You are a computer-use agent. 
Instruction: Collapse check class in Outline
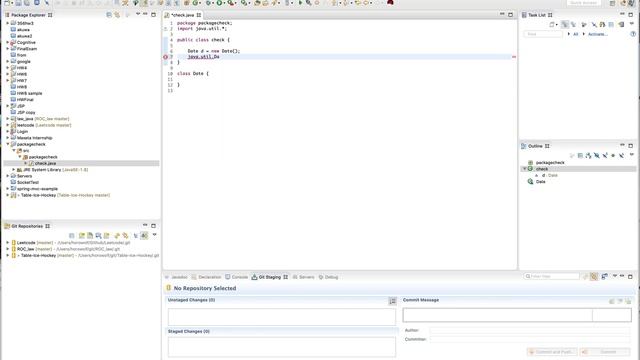click(x=524, y=169)
